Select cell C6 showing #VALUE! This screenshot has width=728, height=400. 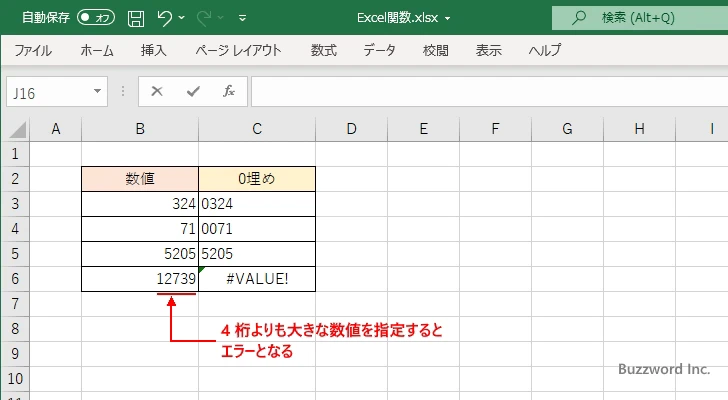(x=257, y=278)
